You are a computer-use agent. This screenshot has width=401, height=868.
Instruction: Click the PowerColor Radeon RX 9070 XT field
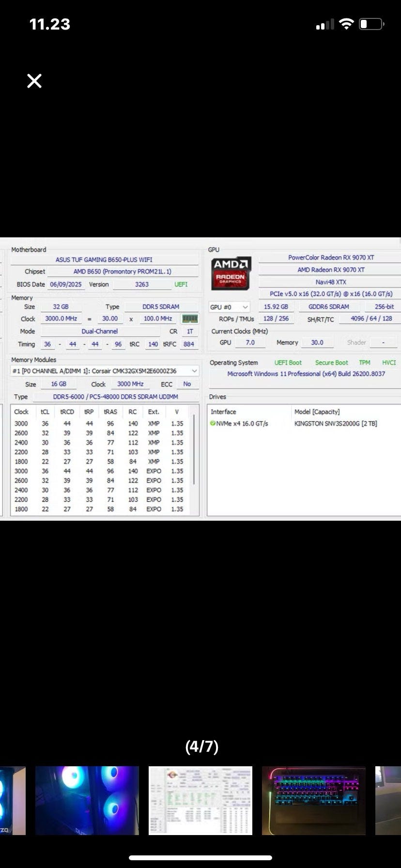pyautogui.click(x=331, y=258)
